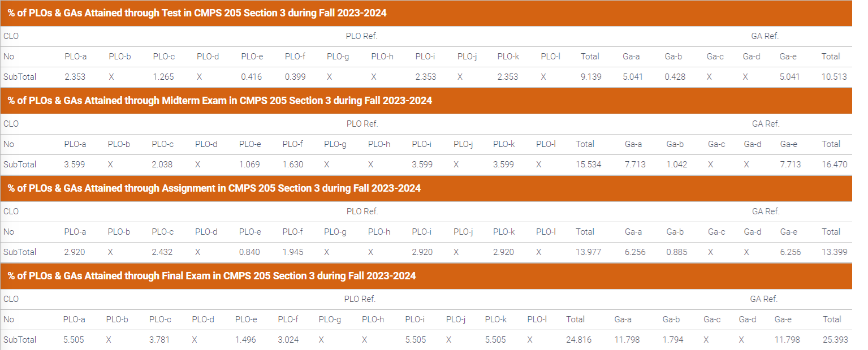Image resolution: width=868 pixels, height=350 pixels.
Task: Click the Assignment section orange header
Action: pyautogui.click(x=214, y=188)
